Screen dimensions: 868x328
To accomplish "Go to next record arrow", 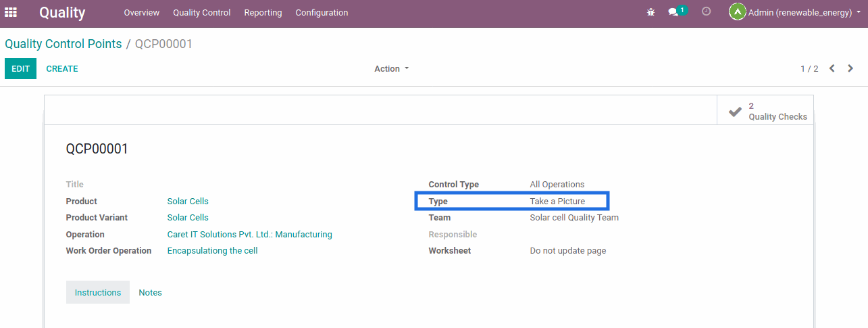I will point(850,68).
